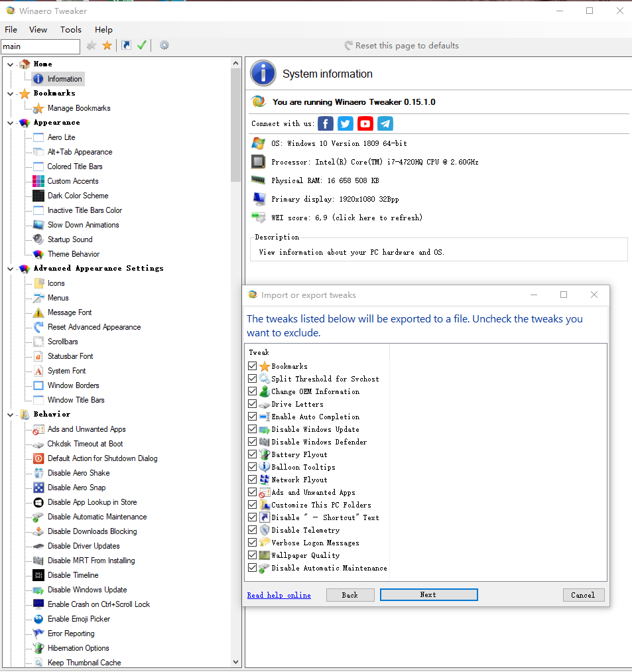The image size is (632, 672).
Task: Select Inactive Title Bars Color in tree
Action: click(x=85, y=210)
